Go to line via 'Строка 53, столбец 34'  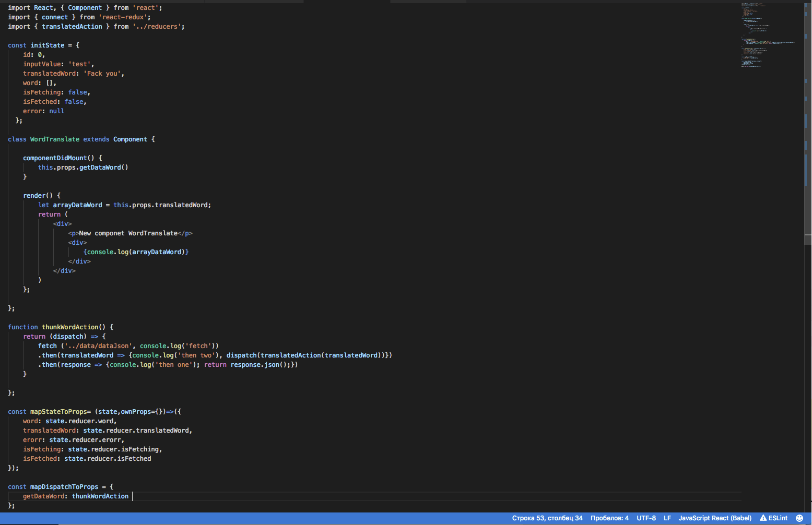(x=547, y=518)
